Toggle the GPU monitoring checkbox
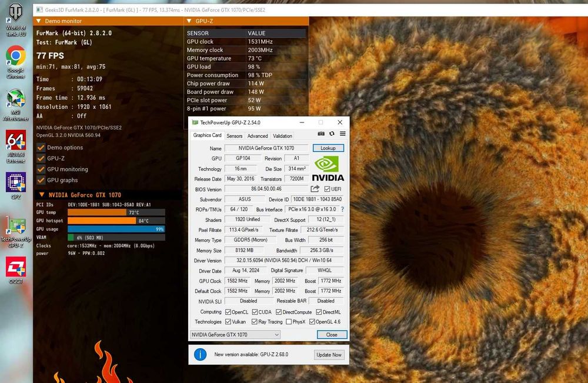This screenshot has width=588, height=383. [41, 169]
